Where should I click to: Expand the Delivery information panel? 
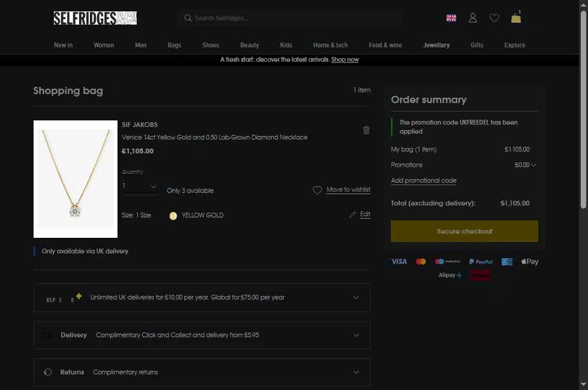(x=202, y=335)
